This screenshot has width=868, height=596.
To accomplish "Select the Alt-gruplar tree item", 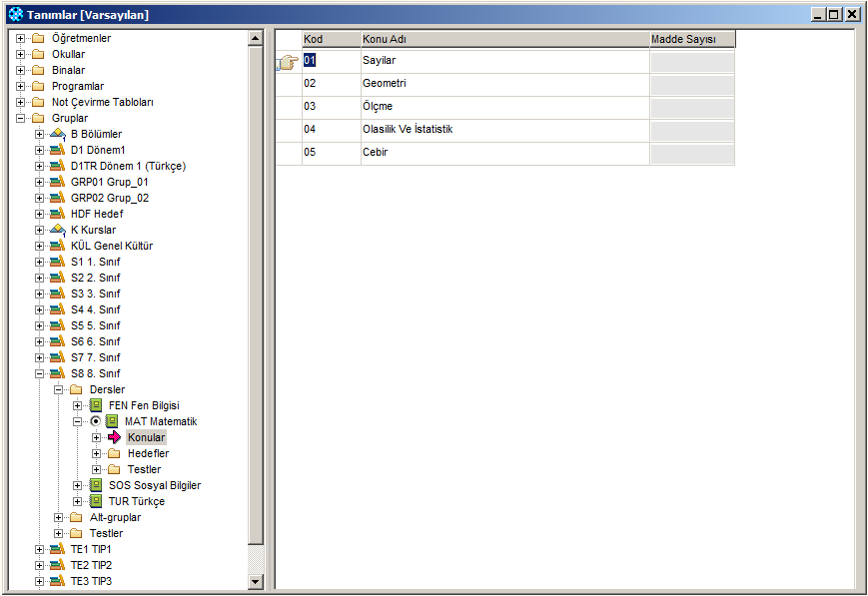I will tap(115, 517).
